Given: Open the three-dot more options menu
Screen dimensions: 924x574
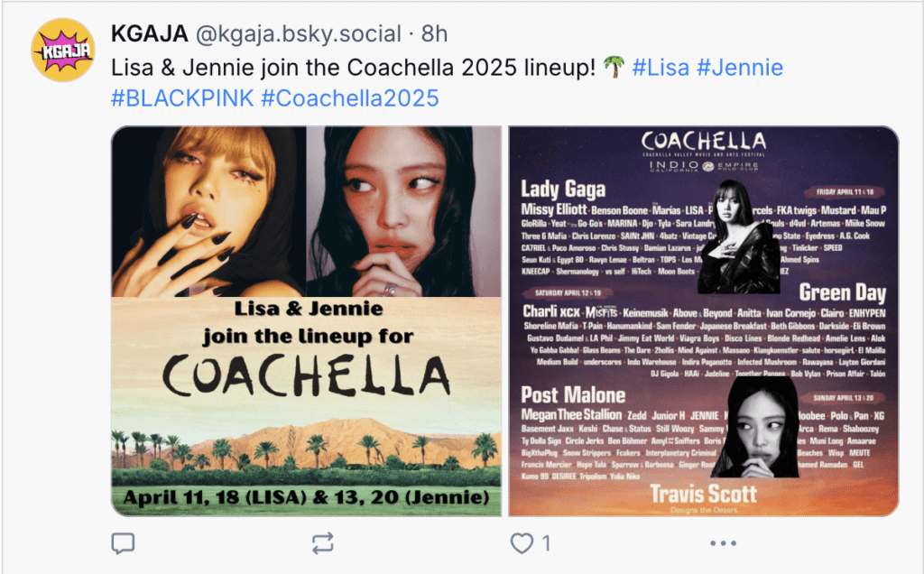Looking at the screenshot, I should (x=723, y=543).
